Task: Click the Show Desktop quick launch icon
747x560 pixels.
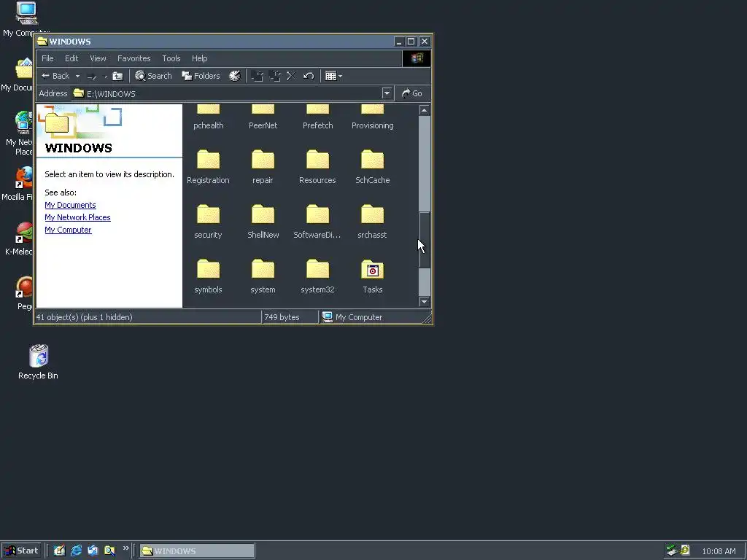Action: [x=60, y=551]
